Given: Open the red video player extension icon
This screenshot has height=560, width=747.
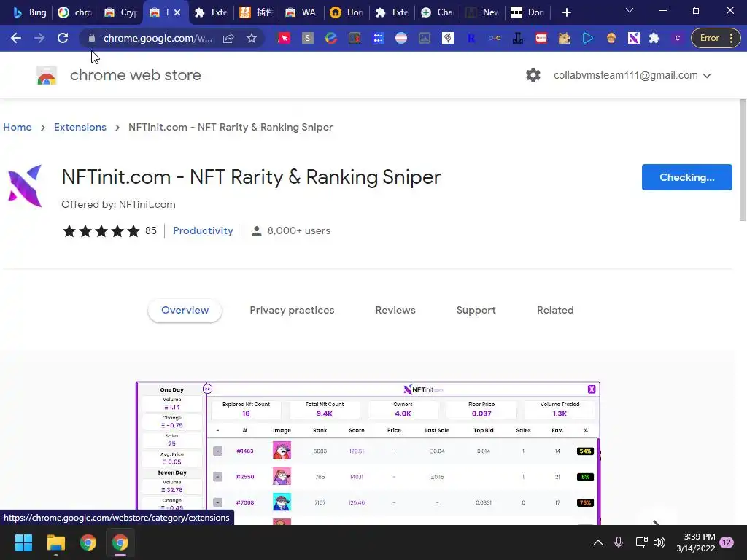Looking at the screenshot, I should click(541, 38).
